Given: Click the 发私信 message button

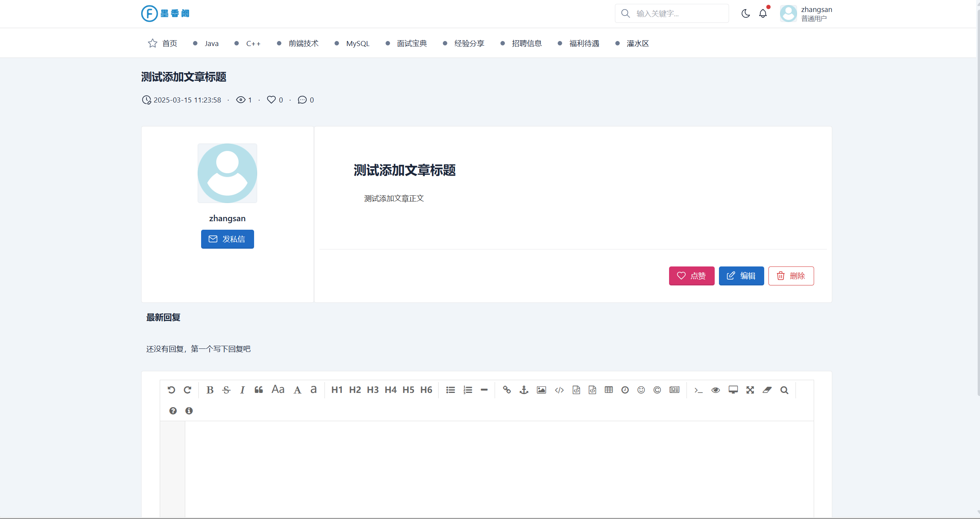Looking at the screenshot, I should (x=227, y=239).
